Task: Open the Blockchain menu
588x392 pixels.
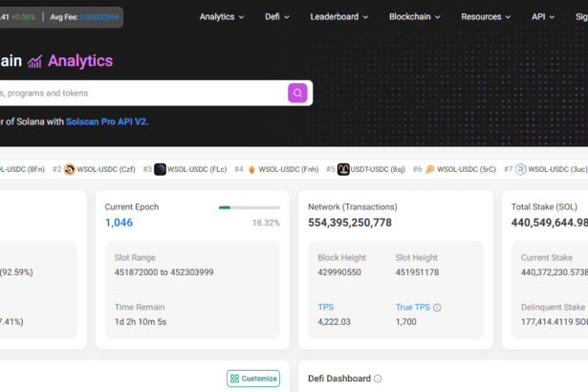Action: click(x=414, y=17)
